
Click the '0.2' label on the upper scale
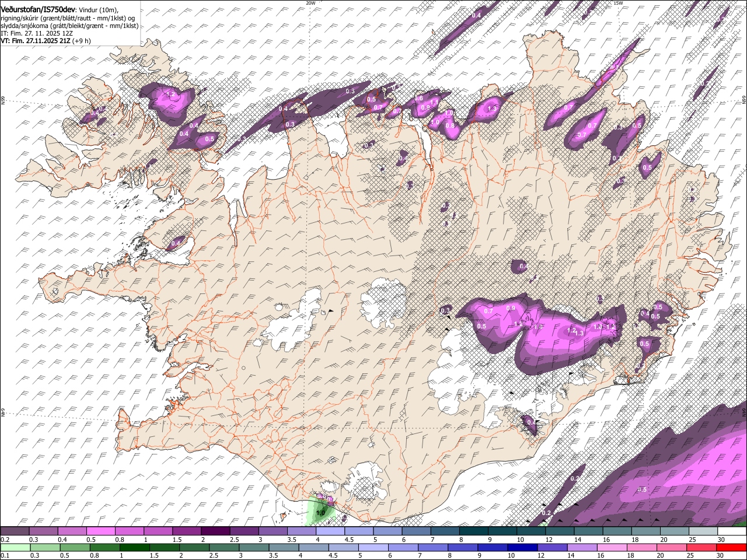(4, 540)
